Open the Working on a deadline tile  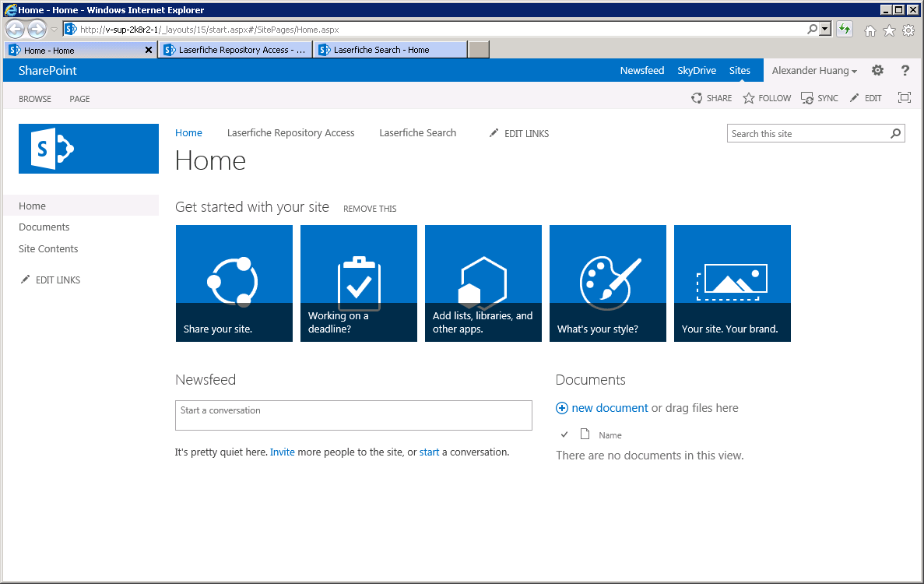(x=359, y=283)
